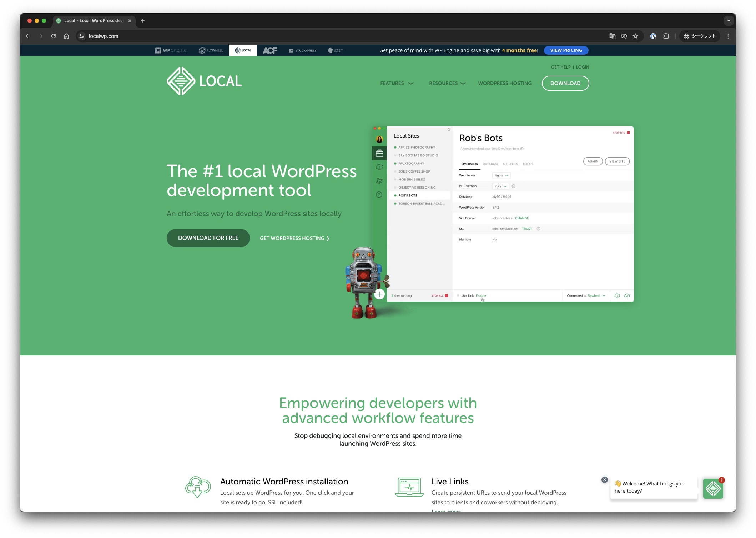View site information for localwp.com
The image size is (756, 538).
(x=82, y=36)
